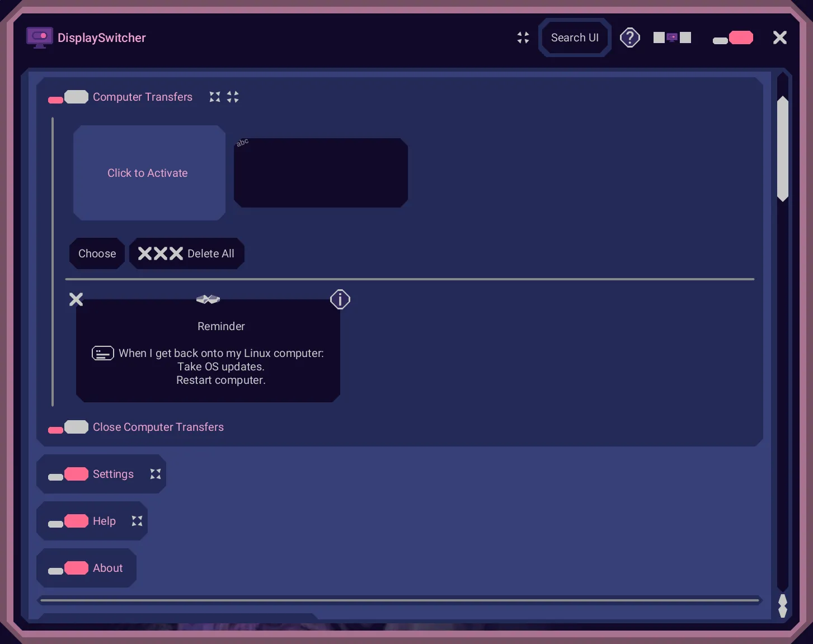813x644 pixels.
Task: Open the Reminder card info icon
Action: coord(340,299)
